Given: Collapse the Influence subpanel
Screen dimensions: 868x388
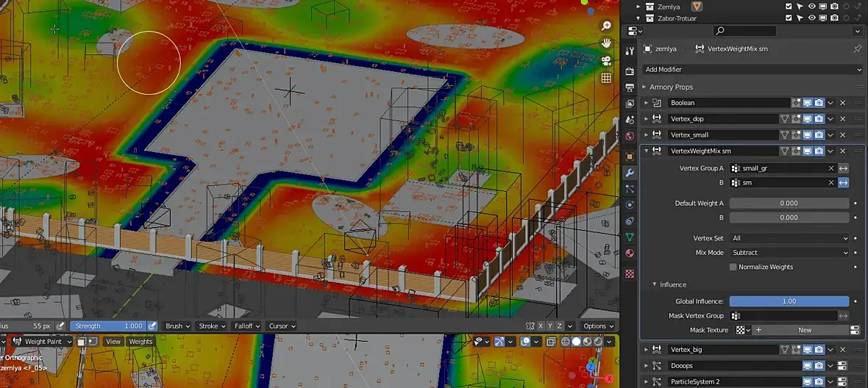Looking at the screenshot, I should (655, 284).
